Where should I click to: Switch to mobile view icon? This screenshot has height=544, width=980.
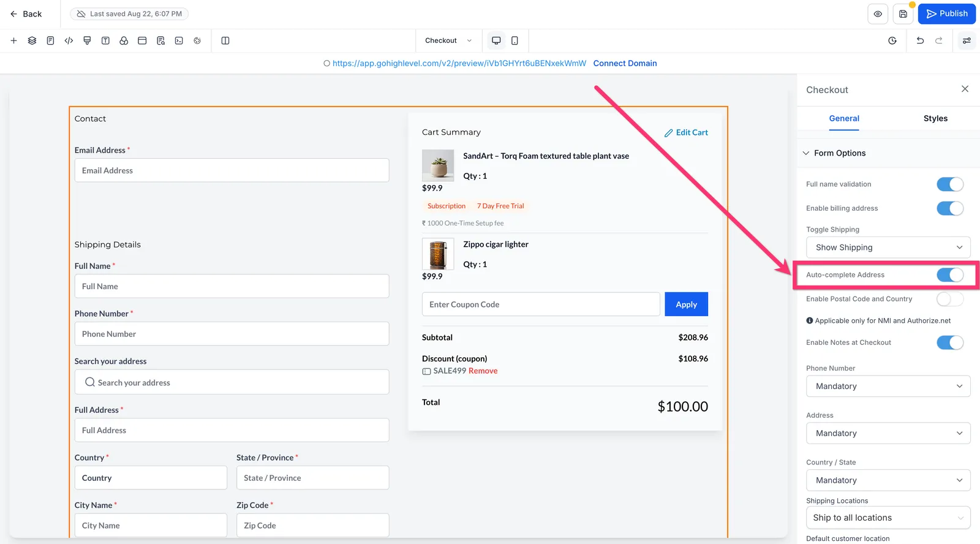click(x=514, y=40)
